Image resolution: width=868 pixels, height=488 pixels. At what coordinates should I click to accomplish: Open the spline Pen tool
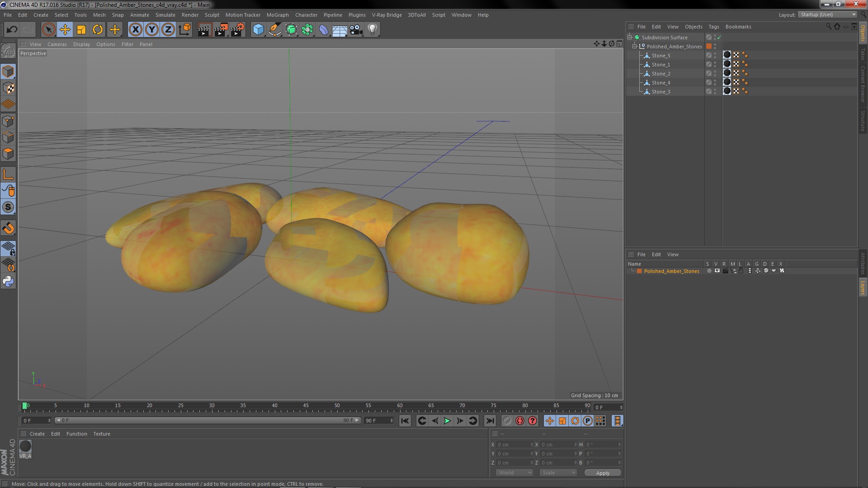click(274, 30)
